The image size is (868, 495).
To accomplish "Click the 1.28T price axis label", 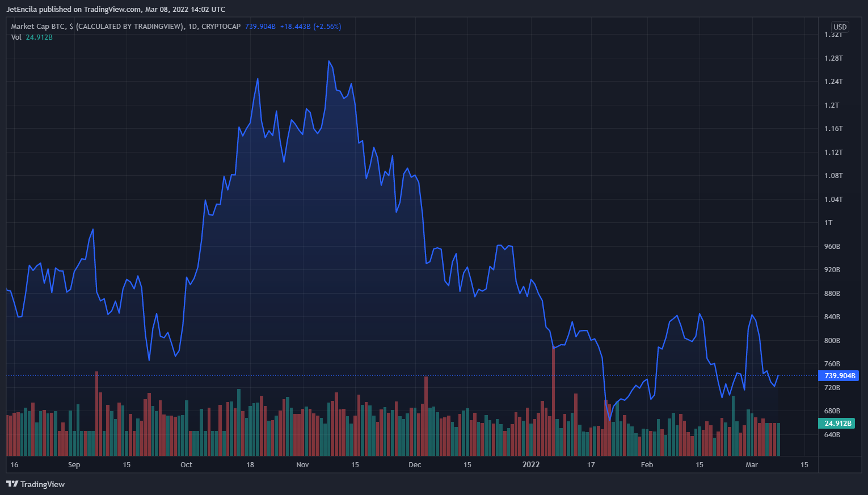I will 833,58.
